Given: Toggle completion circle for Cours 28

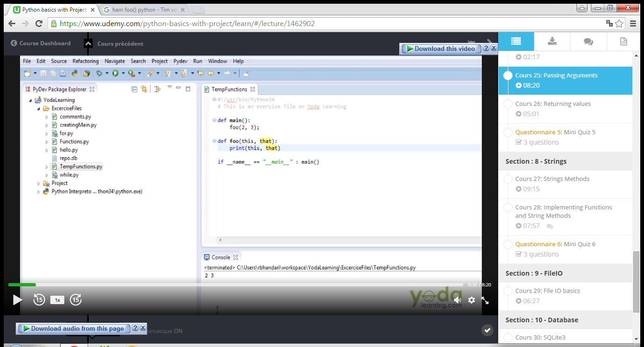Looking at the screenshot, I should [x=508, y=208].
